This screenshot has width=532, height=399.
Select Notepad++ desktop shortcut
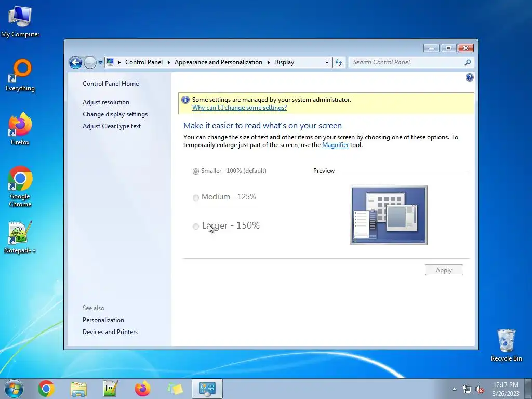[x=20, y=237]
